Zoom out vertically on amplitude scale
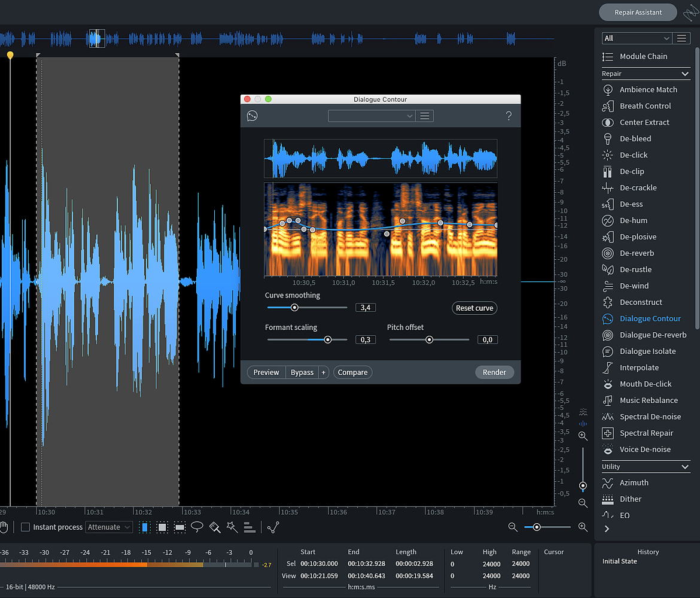The image size is (700, 598). 583,503
